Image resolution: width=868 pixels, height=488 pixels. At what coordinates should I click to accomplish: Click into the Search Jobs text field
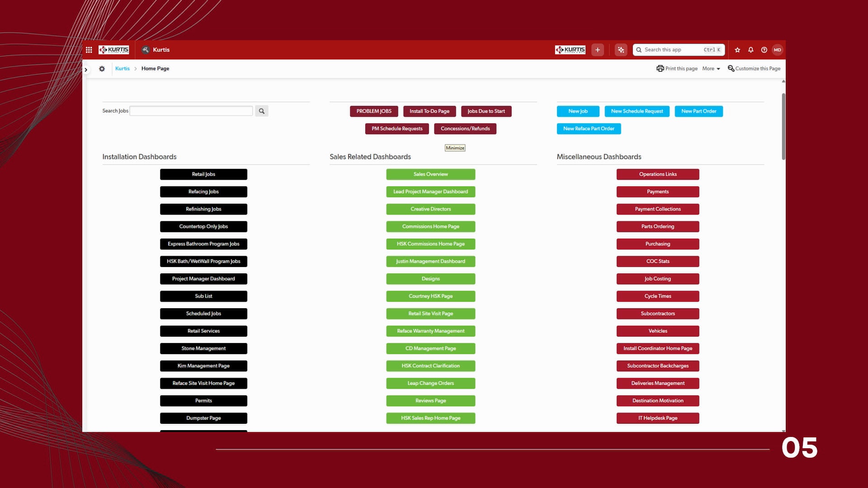pos(191,111)
